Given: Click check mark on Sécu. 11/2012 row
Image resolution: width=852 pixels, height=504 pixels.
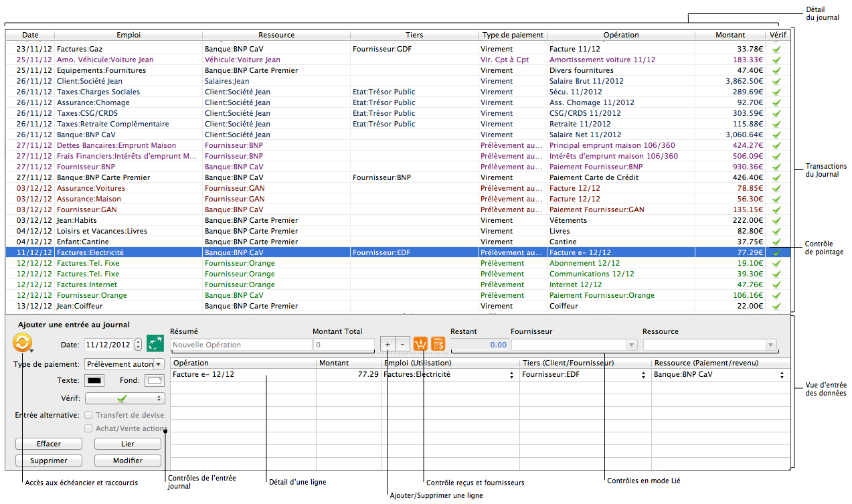Looking at the screenshot, I should [777, 92].
